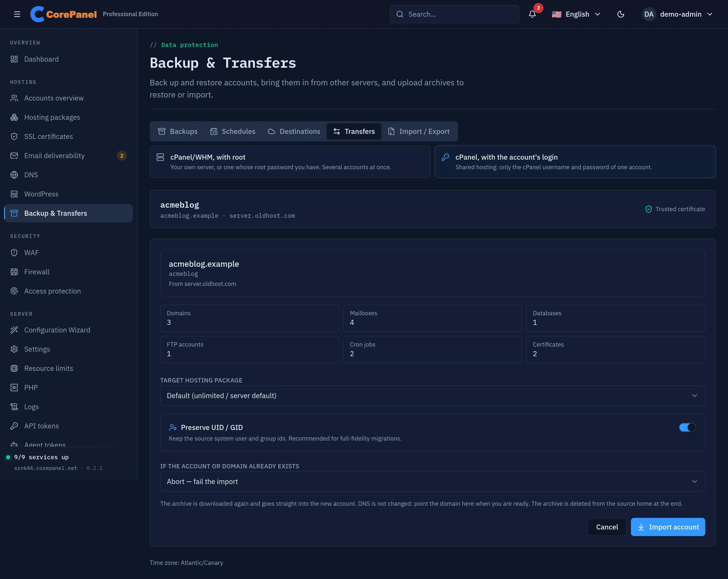Screen dimensions: 728x579
Task: Click the Import account button
Action: [668, 527]
